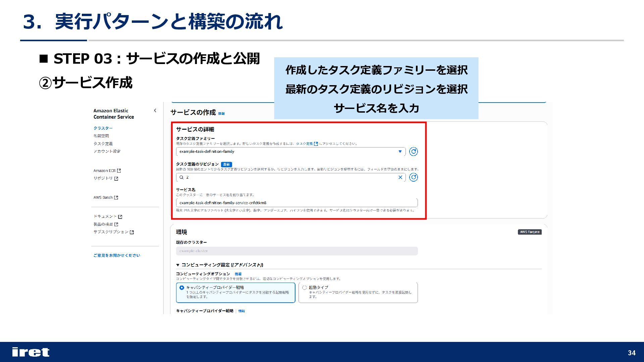Click the external-link icon beside ドキュメント
This screenshot has height=362, width=644.
120,217
